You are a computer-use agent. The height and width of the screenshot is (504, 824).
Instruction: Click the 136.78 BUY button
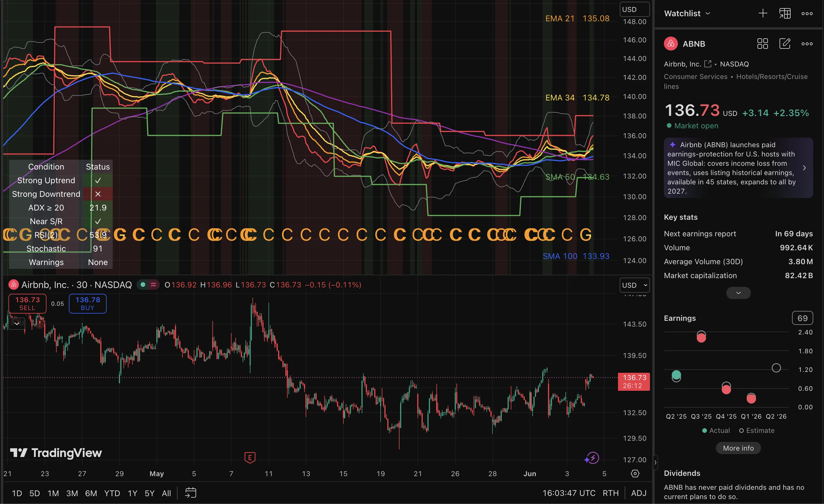(88, 303)
